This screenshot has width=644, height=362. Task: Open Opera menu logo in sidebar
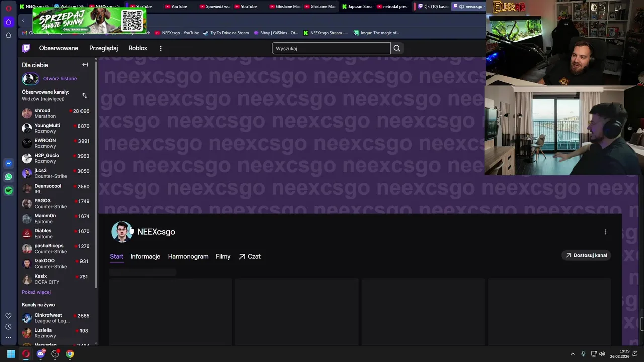click(8, 8)
